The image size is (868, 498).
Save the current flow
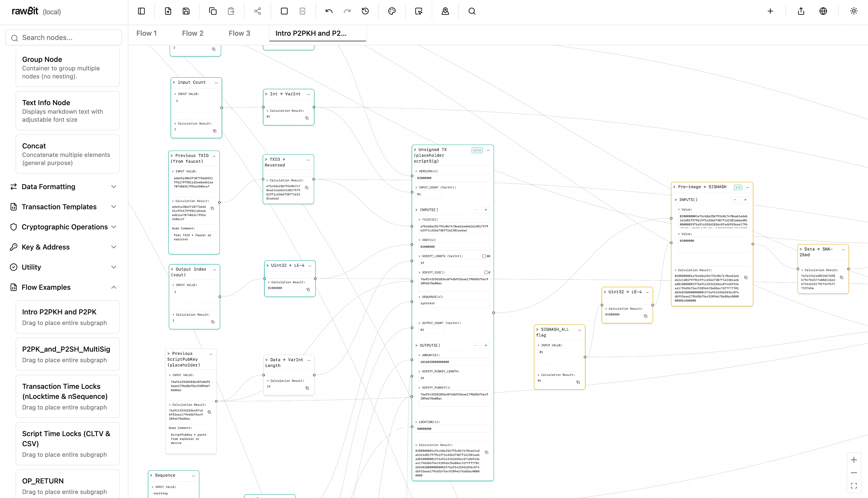186,11
